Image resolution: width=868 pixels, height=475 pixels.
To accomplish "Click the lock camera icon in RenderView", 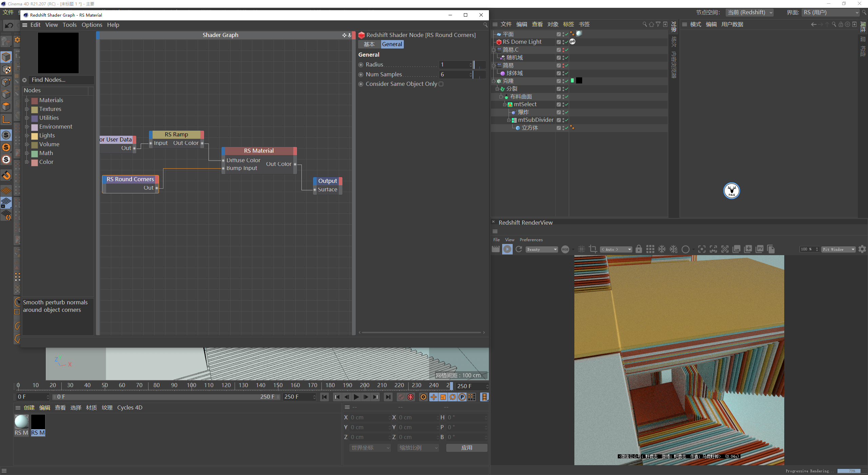I will click(638, 249).
